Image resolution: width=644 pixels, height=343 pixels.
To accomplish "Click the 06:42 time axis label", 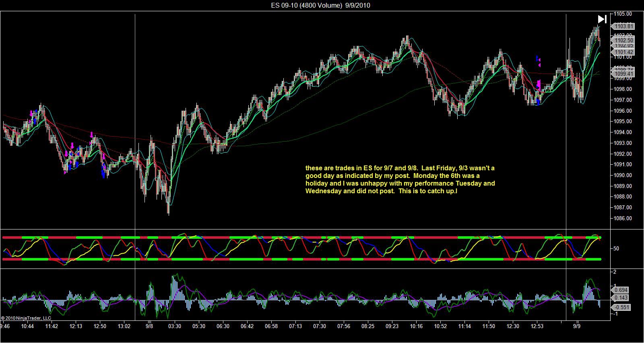I will (x=247, y=326).
